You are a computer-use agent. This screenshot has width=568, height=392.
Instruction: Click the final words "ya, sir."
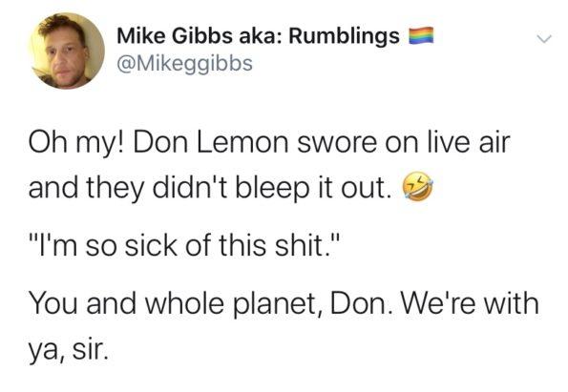(x=68, y=350)
